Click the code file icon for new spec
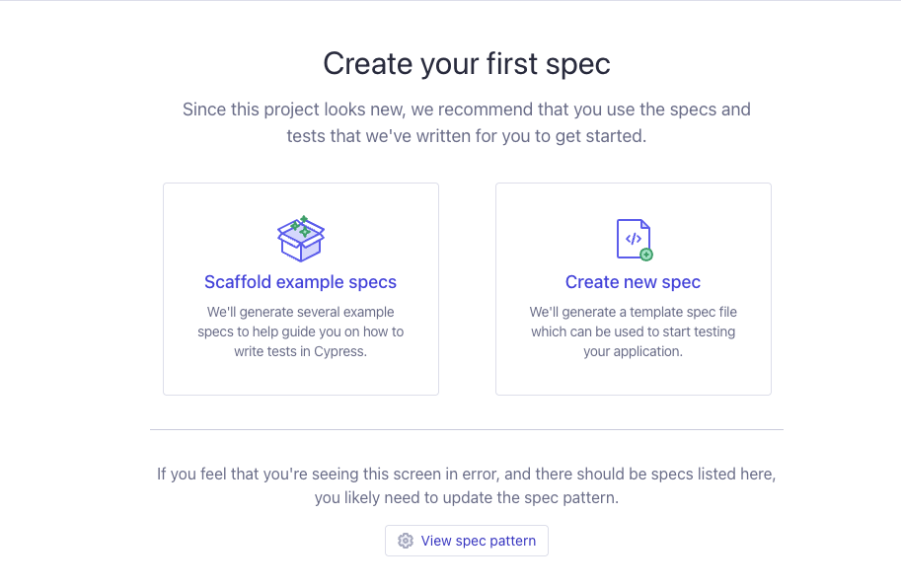Viewport: 901px width, 588px height. pos(633,239)
